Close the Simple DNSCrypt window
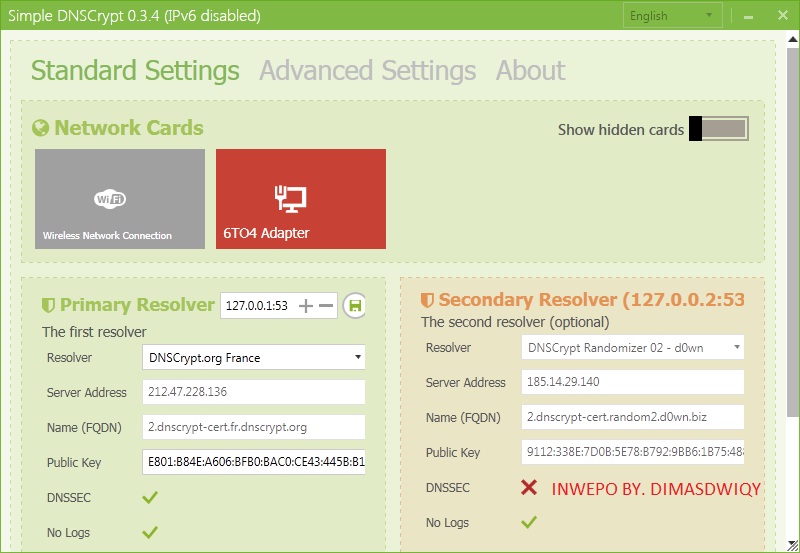The height and width of the screenshot is (553, 800). (783, 15)
